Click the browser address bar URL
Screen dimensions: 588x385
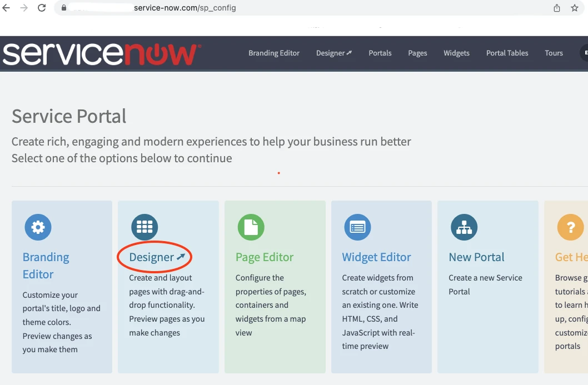(185, 8)
